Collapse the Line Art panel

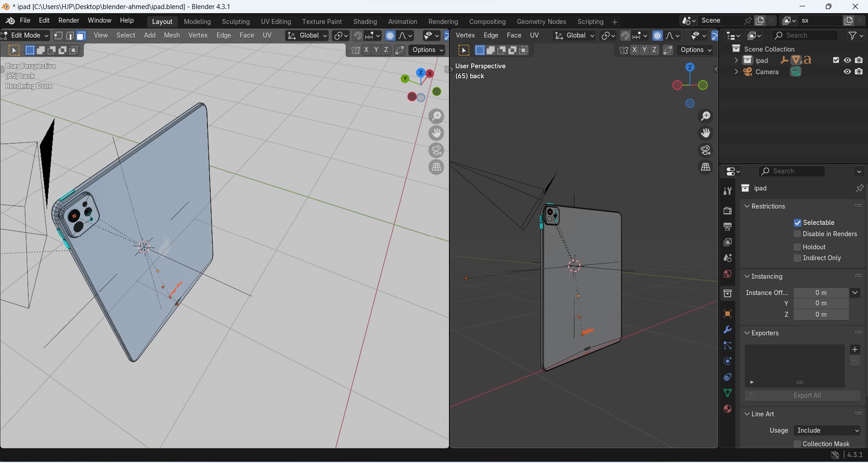[747, 414]
